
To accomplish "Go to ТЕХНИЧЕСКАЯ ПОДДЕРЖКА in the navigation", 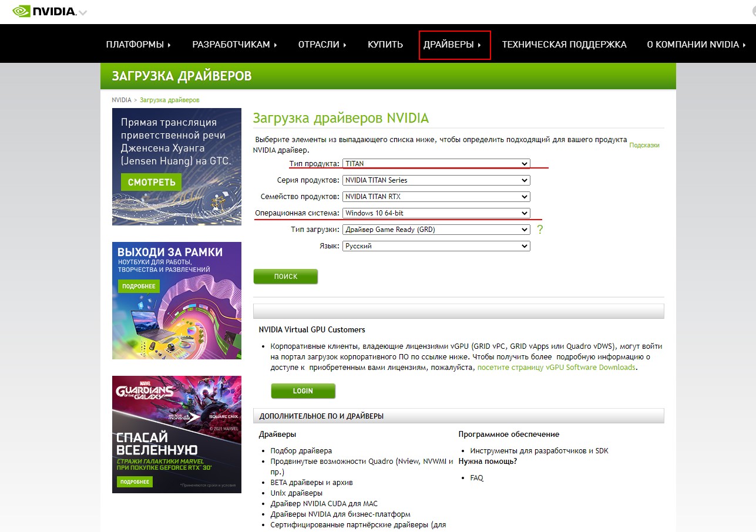I will click(564, 45).
